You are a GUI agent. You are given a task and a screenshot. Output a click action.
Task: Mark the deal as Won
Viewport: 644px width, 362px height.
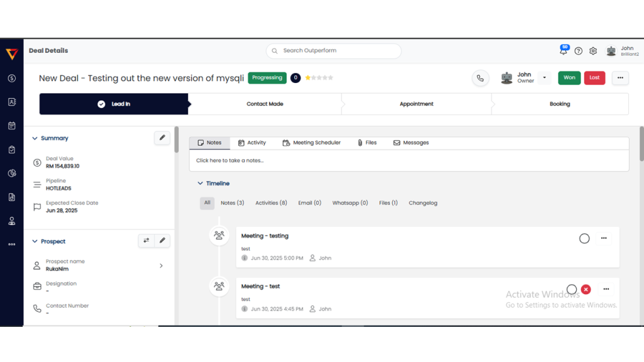(x=569, y=78)
